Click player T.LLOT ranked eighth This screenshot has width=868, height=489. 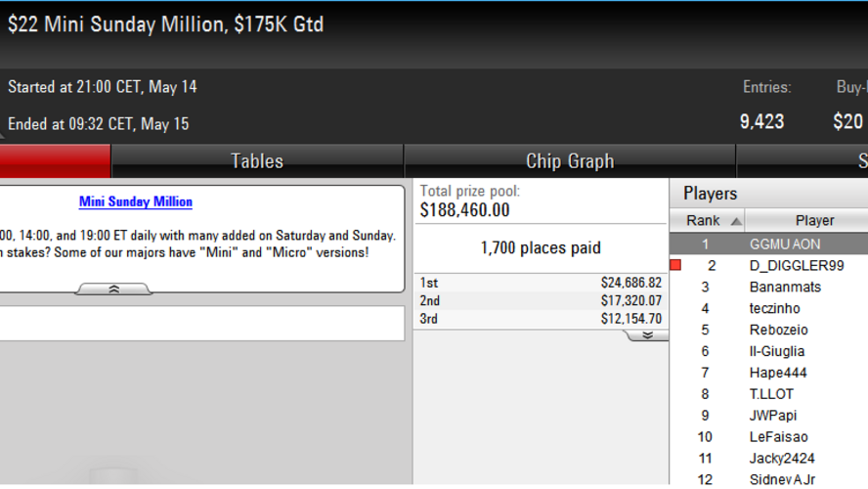click(771, 394)
